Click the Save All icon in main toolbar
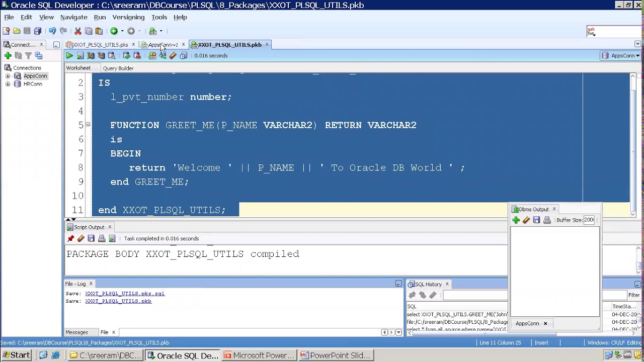 click(38, 31)
